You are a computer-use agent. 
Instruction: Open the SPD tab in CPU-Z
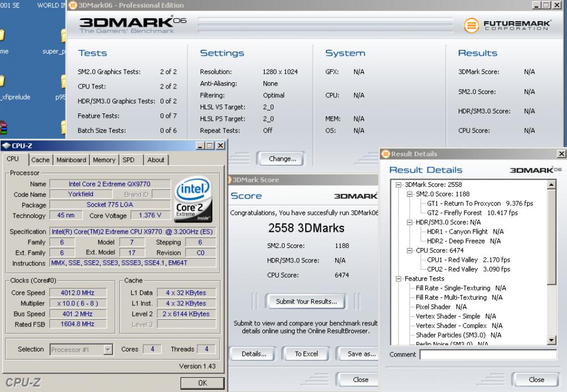click(x=128, y=160)
